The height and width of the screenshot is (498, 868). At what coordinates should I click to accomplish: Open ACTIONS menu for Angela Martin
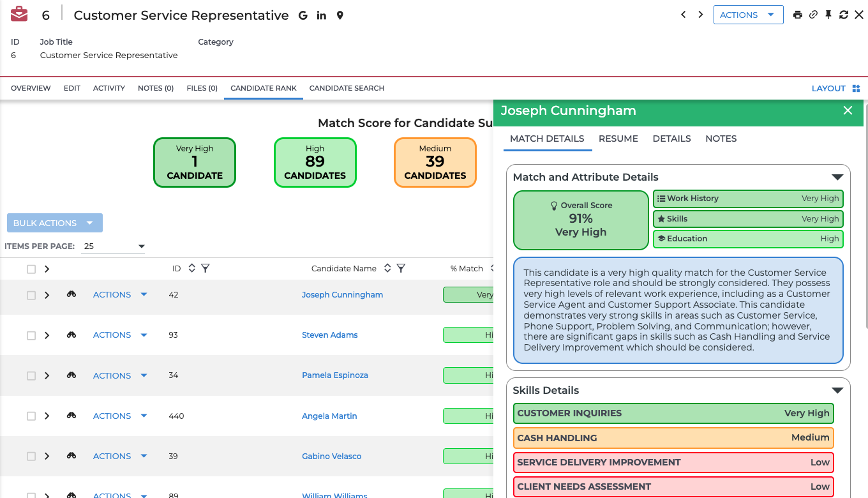pos(120,416)
